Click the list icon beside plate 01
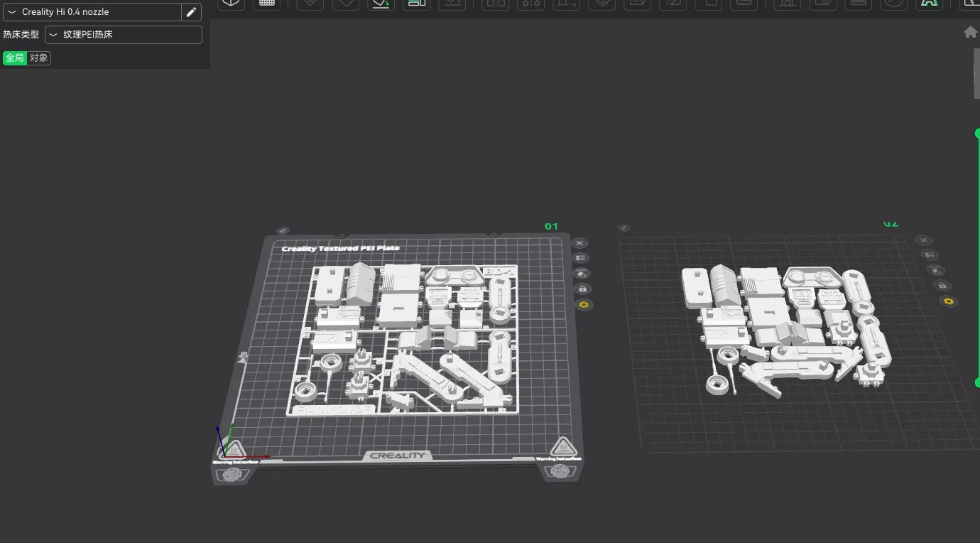The width and height of the screenshot is (980, 543). click(x=581, y=258)
